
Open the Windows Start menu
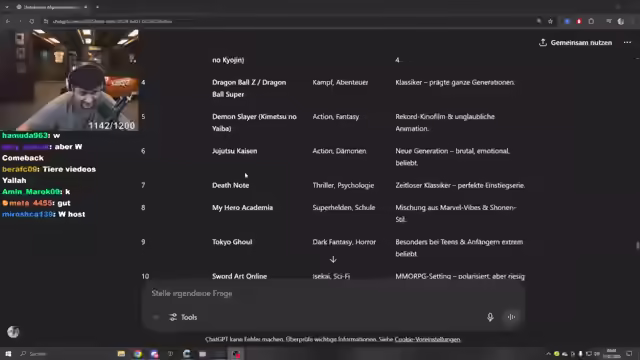pyautogui.click(x=8, y=353)
